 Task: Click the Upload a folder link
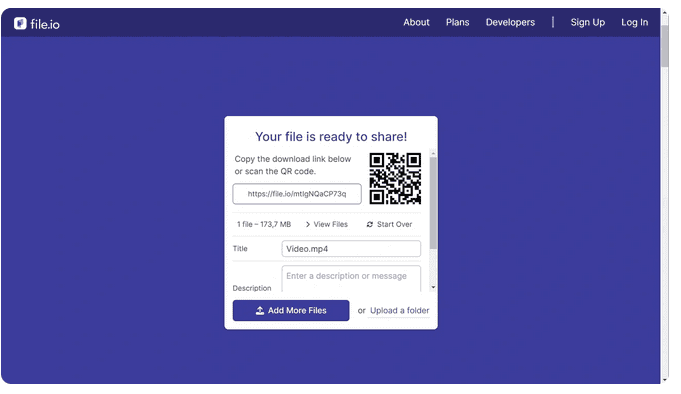(x=400, y=311)
